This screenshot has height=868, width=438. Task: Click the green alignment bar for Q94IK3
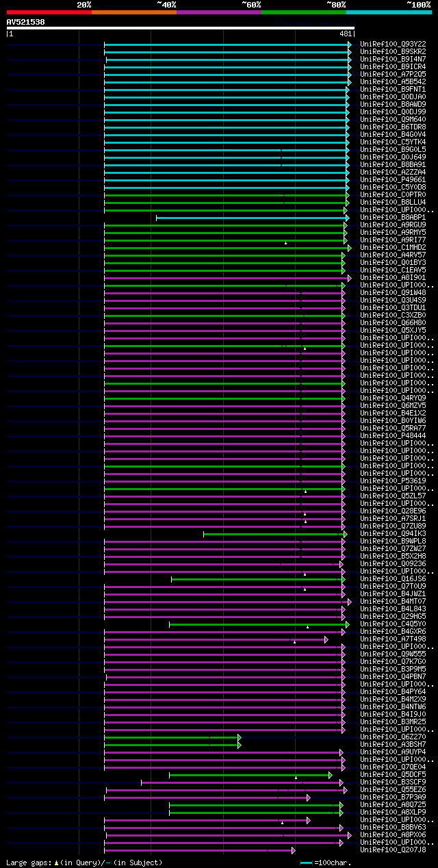pos(275,534)
